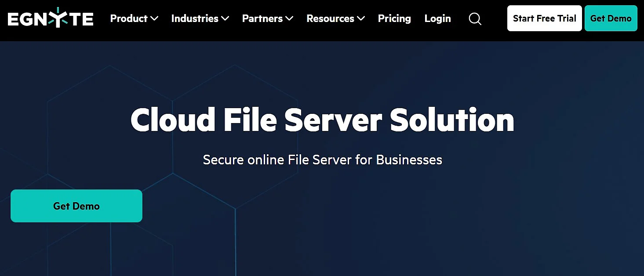Select the Cloud File Server Solution heading
Image resolution: width=644 pixels, height=276 pixels.
322,120
